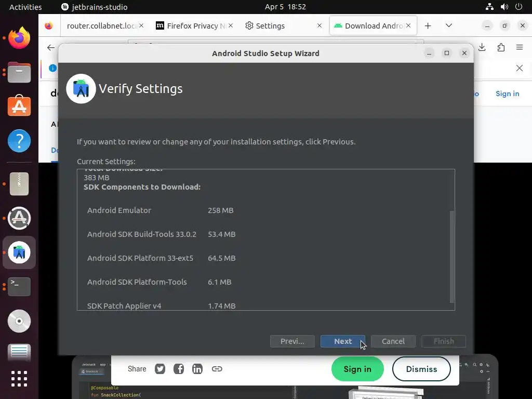Close the Download Android tab
This screenshot has width=532, height=399.
click(408, 26)
